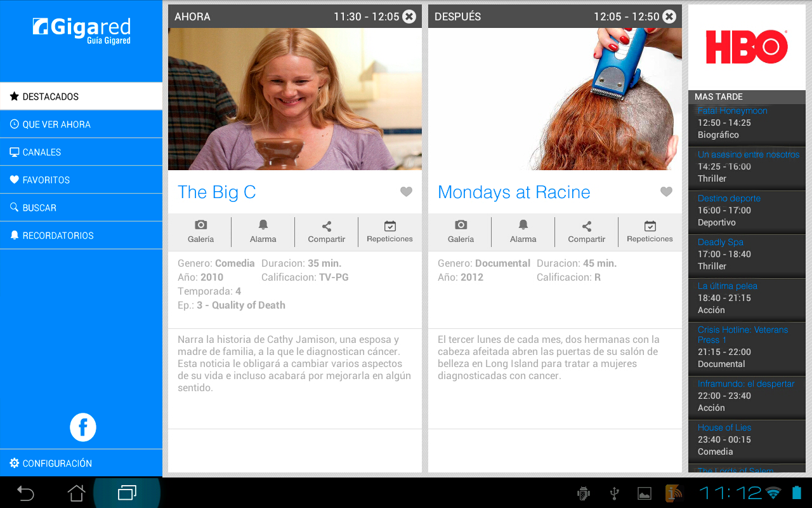This screenshot has width=812, height=508.
Task: Tap the AHORA header label
Action: tap(192, 17)
